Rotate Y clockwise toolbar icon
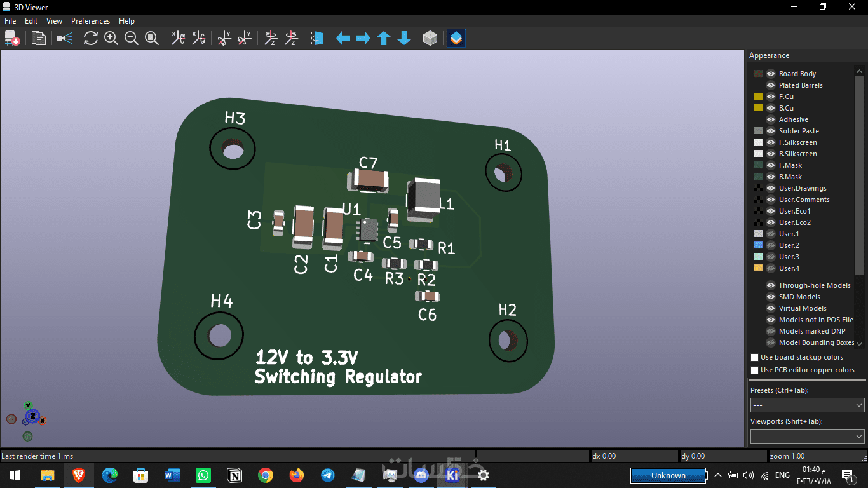This screenshot has height=488, width=868. [225, 39]
